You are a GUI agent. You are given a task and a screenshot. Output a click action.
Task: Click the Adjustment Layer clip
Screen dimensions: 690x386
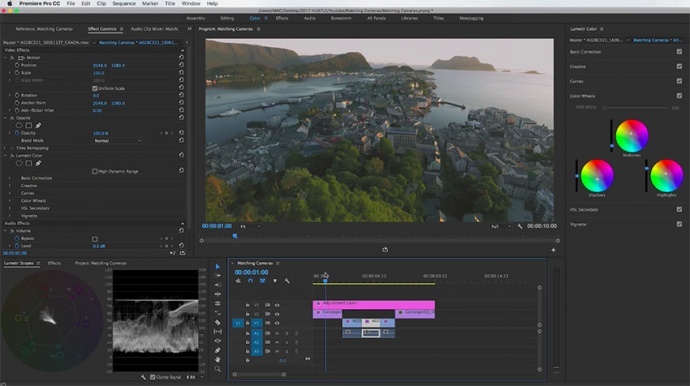coord(374,304)
